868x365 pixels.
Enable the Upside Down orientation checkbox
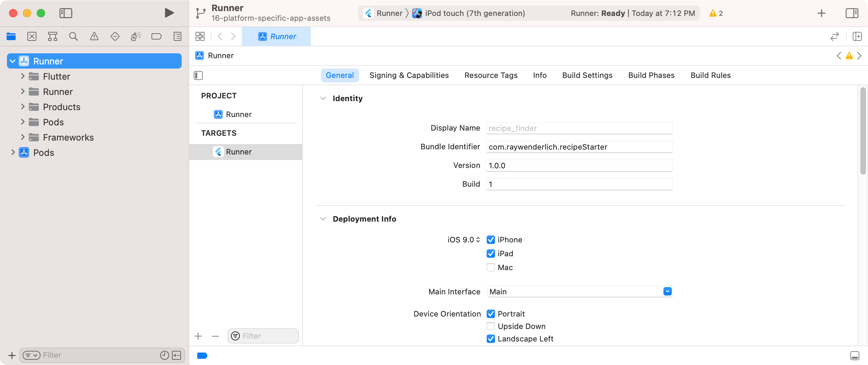tap(491, 326)
